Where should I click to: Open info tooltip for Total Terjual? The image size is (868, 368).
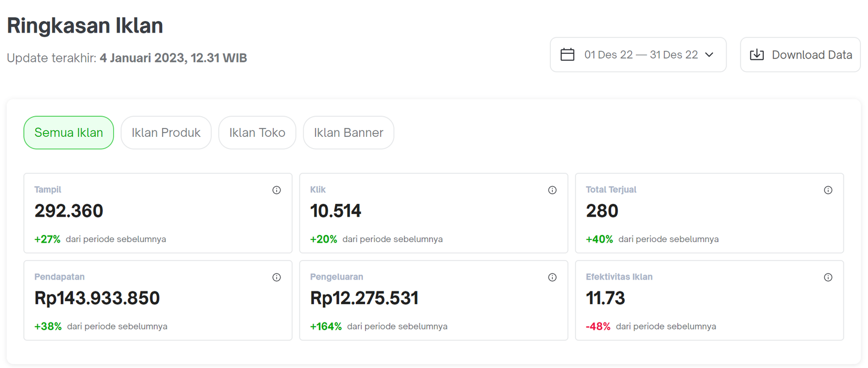[828, 190]
